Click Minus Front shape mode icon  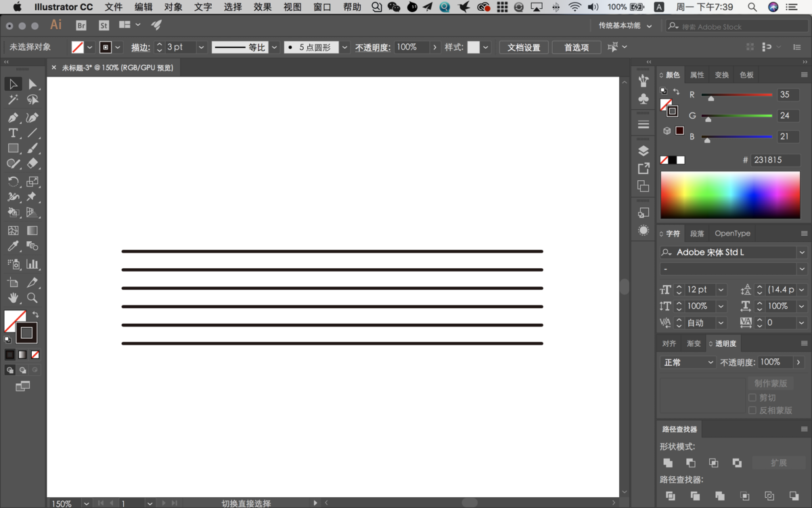[x=691, y=463]
